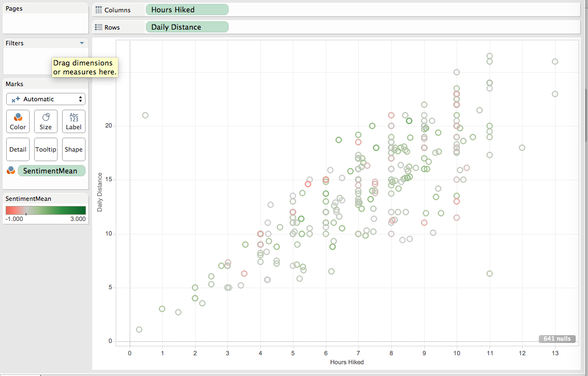The width and height of the screenshot is (588, 376).
Task: Open the Label marks card
Action: tap(74, 121)
